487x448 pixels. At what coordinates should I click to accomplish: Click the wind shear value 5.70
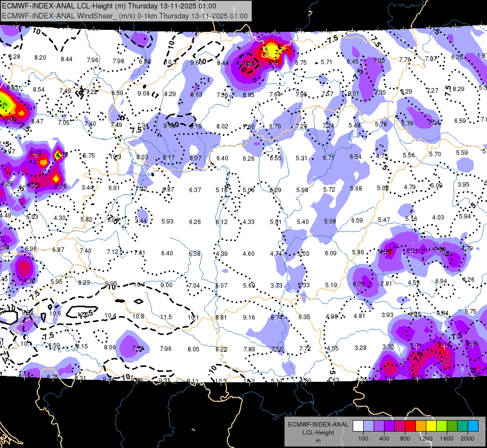click(x=435, y=154)
